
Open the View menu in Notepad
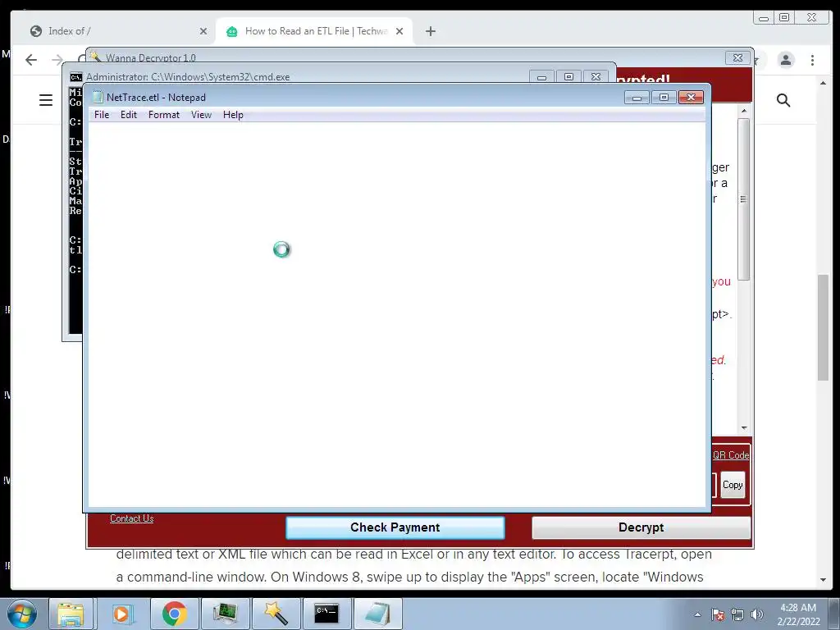tap(202, 115)
